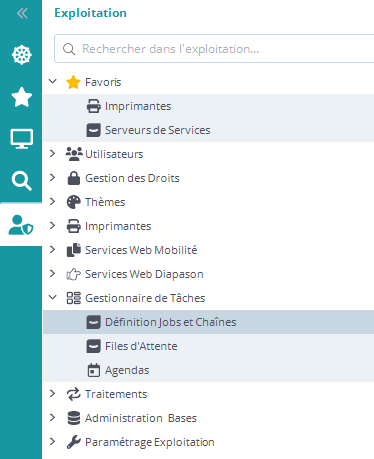Screen dimensions: 374x459
Task: Open Serveurs de Services favorite
Action: point(209,130)
